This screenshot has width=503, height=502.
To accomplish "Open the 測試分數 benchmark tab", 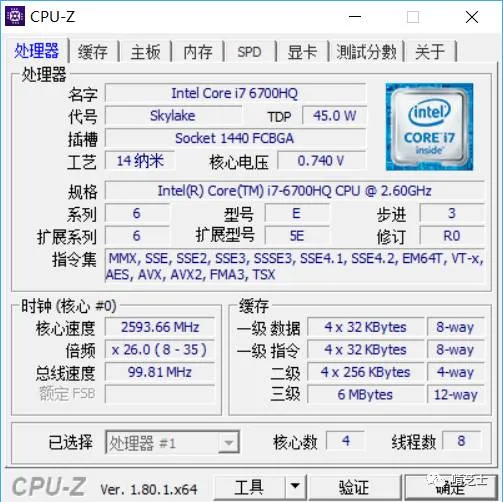I will click(x=366, y=52).
